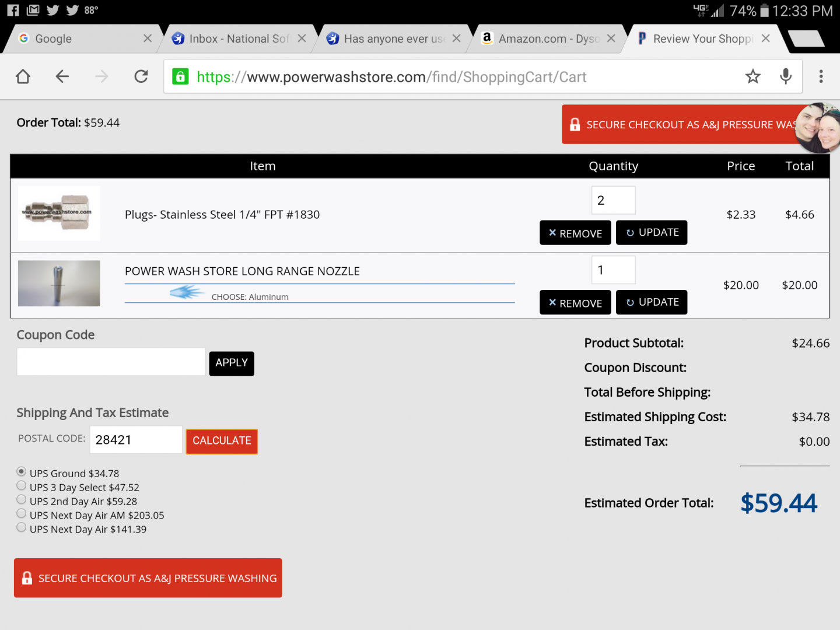Remove the Long Range Nozzle item

(x=575, y=302)
